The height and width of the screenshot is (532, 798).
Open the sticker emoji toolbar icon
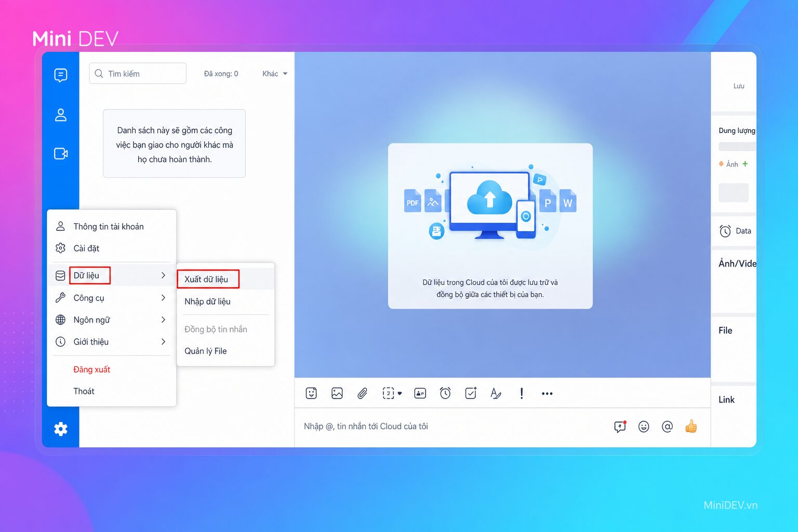tap(311, 393)
